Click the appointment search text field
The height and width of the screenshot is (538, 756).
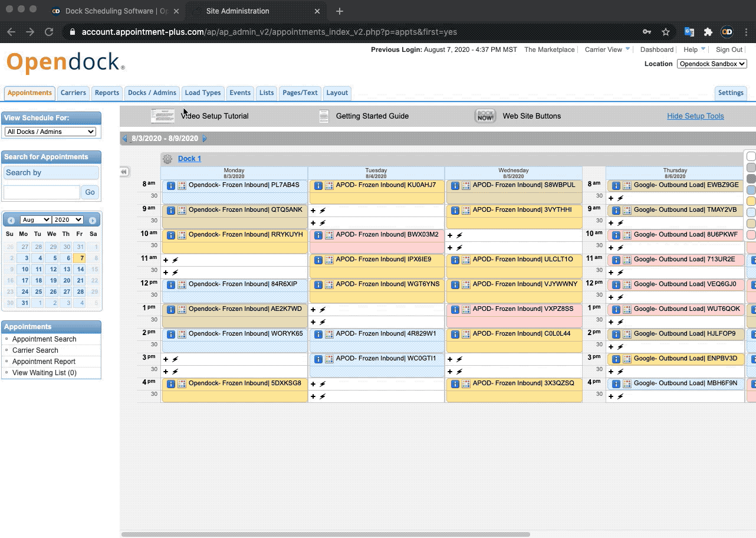pyautogui.click(x=42, y=192)
